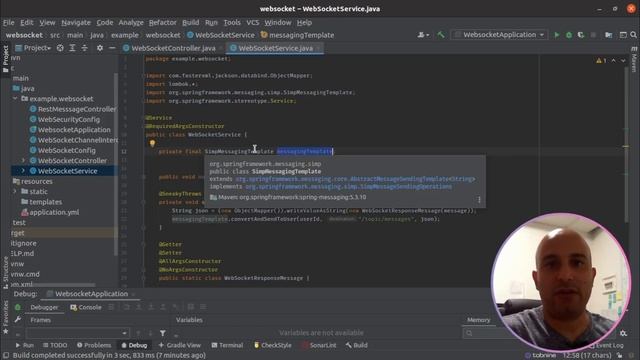Viewport: 640px width, 360px height.
Task: Open the File menu
Action: pyautogui.click(x=9, y=22)
